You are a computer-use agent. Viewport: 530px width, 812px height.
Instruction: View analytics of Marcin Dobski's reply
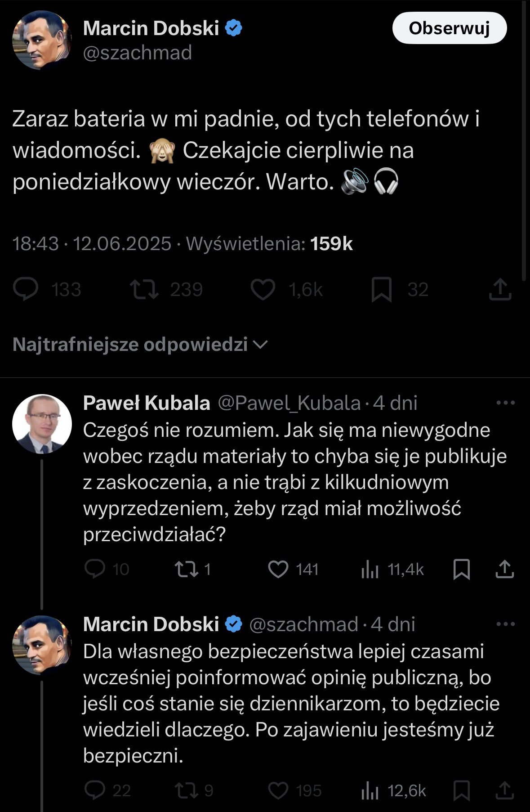click(370, 791)
